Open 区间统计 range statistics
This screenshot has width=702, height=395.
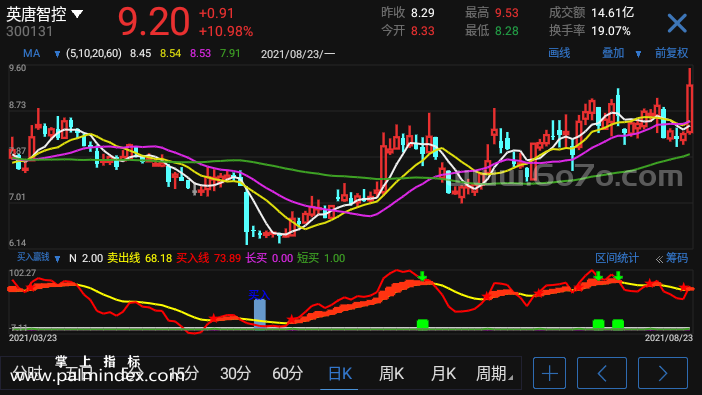(616, 258)
